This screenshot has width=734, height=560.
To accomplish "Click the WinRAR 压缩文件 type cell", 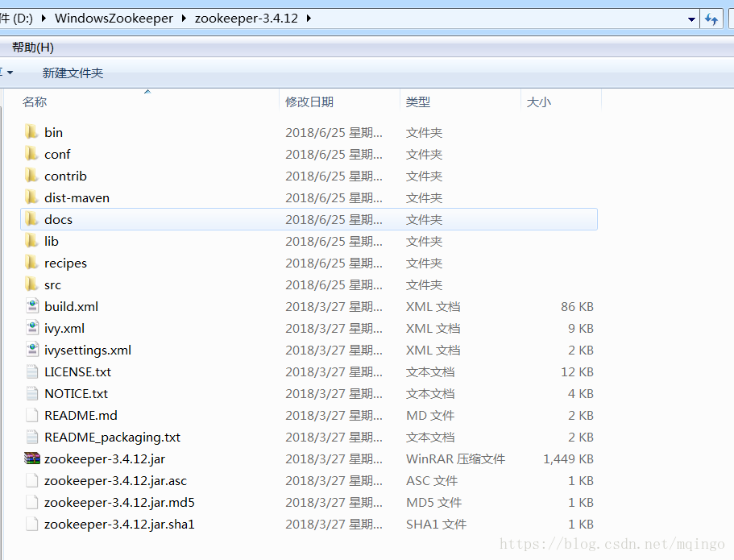I will pyautogui.click(x=455, y=458).
